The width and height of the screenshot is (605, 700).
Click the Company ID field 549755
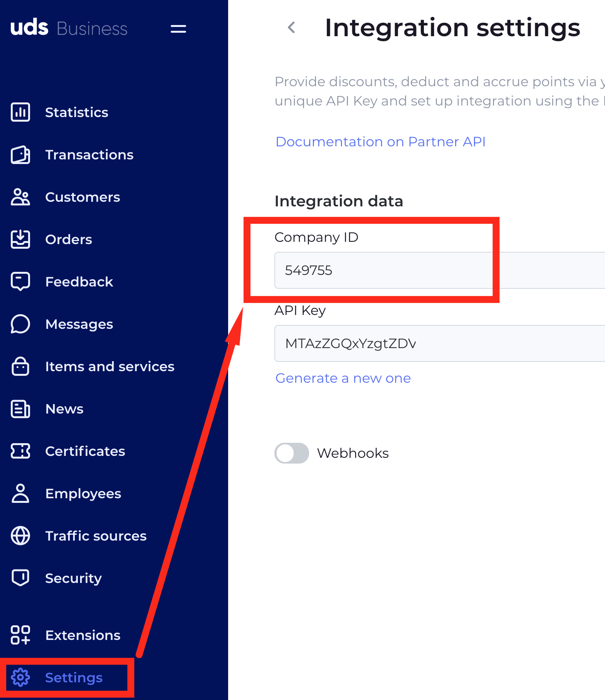point(440,270)
